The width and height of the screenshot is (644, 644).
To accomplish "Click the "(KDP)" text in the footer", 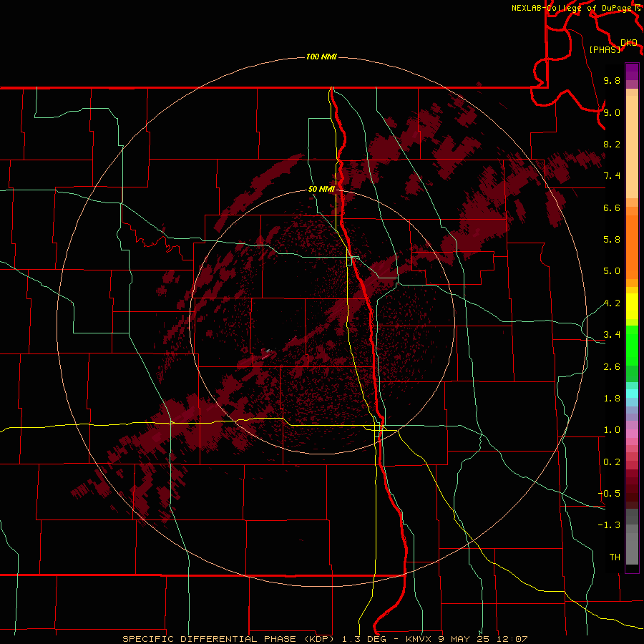I will [319, 639].
